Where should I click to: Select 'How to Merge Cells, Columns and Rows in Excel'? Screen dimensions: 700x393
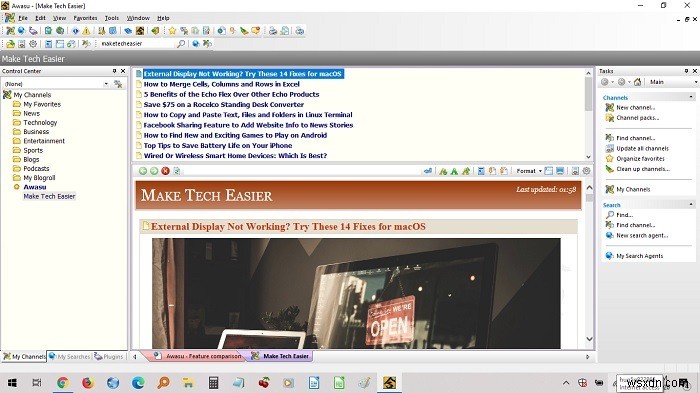221,84
